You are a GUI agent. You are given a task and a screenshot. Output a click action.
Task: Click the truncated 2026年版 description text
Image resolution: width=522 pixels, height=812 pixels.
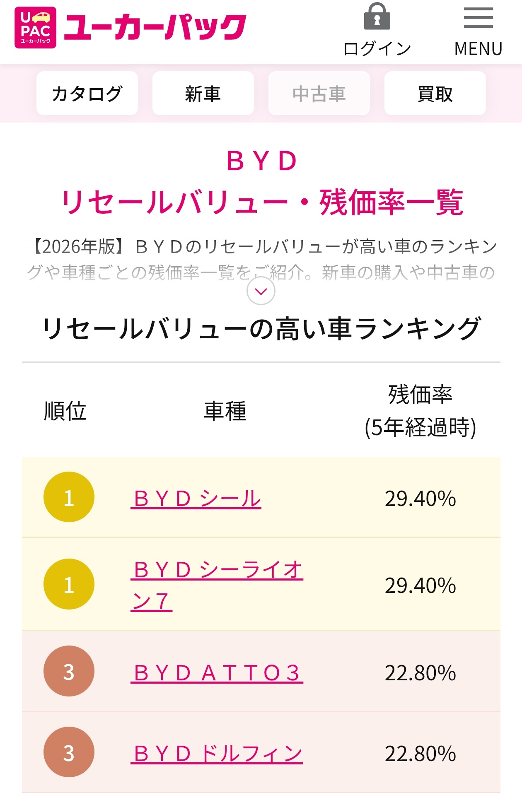click(261, 259)
